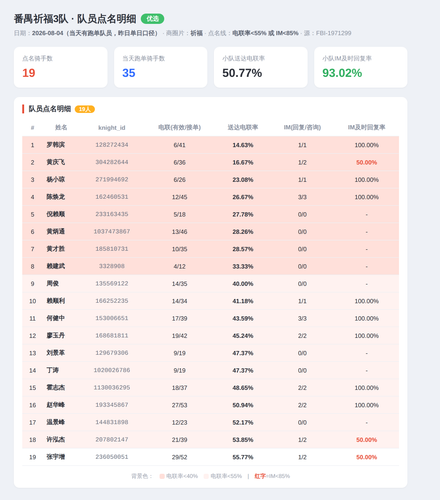Click the name 陈焕龙 in row 4

pyautogui.click(x=56, y=197)
